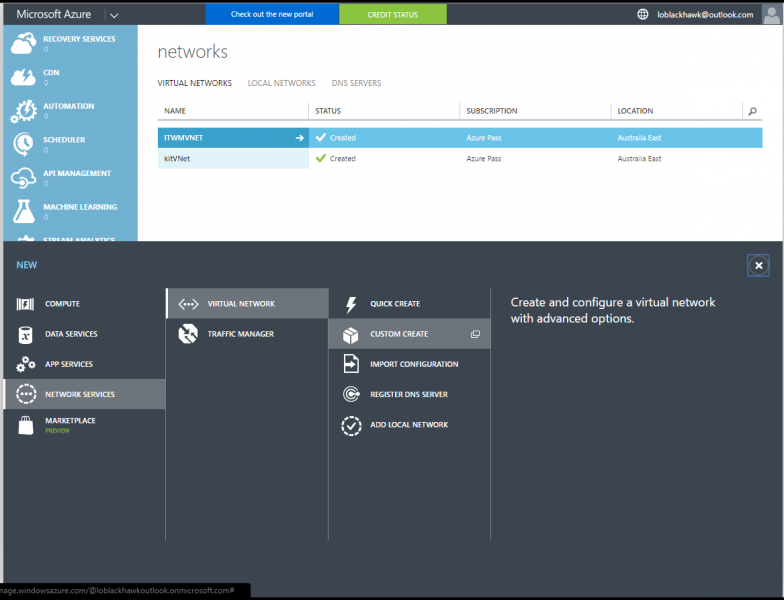Screen dimensions: 784x600
Task: Click the Credit Status button
Action: pos(392,14)
